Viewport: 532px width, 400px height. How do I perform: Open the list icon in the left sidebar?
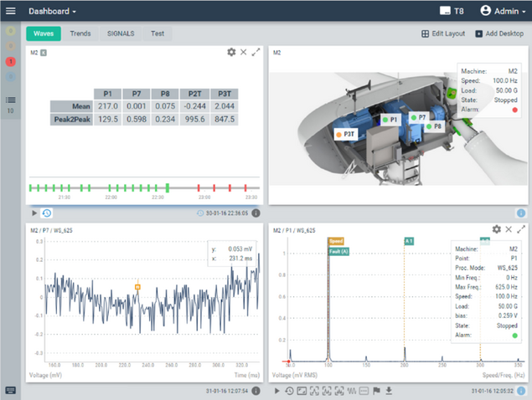(11, 100)
